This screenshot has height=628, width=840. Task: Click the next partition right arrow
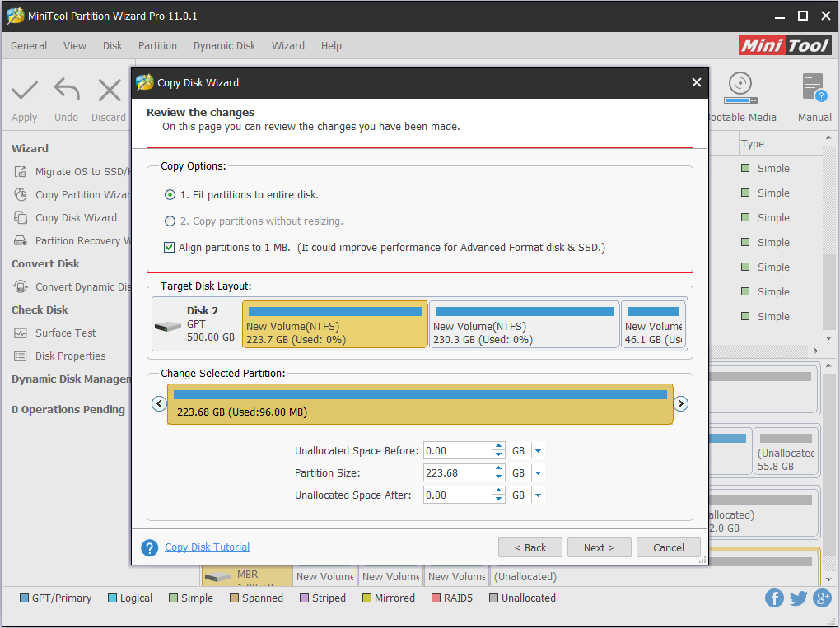pos(680,403)
